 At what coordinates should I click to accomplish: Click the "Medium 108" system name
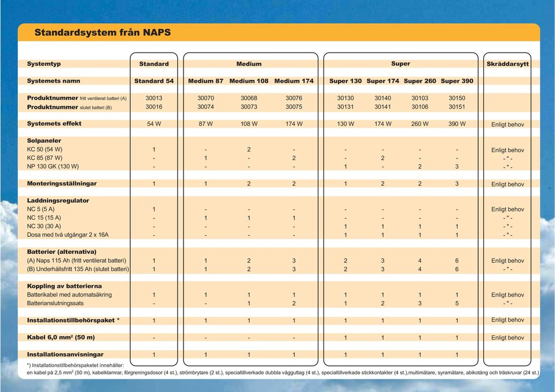tap(249, 81)
